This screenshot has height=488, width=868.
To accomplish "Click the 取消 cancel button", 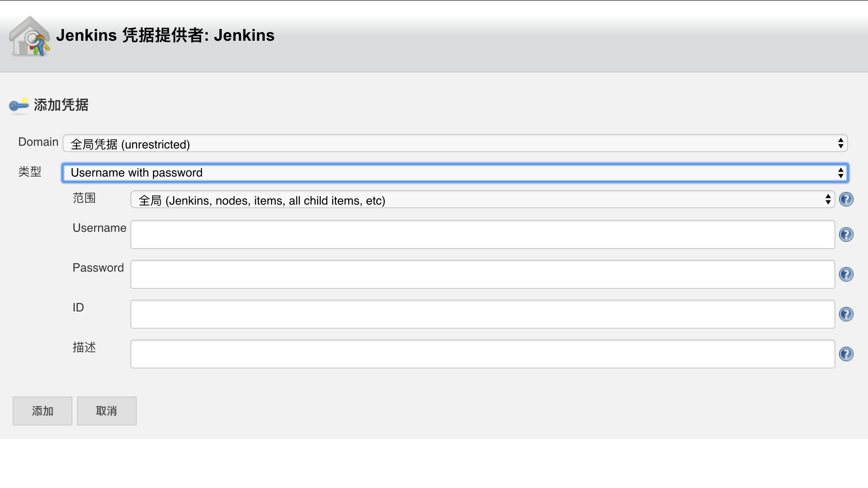I will point(107,411).
